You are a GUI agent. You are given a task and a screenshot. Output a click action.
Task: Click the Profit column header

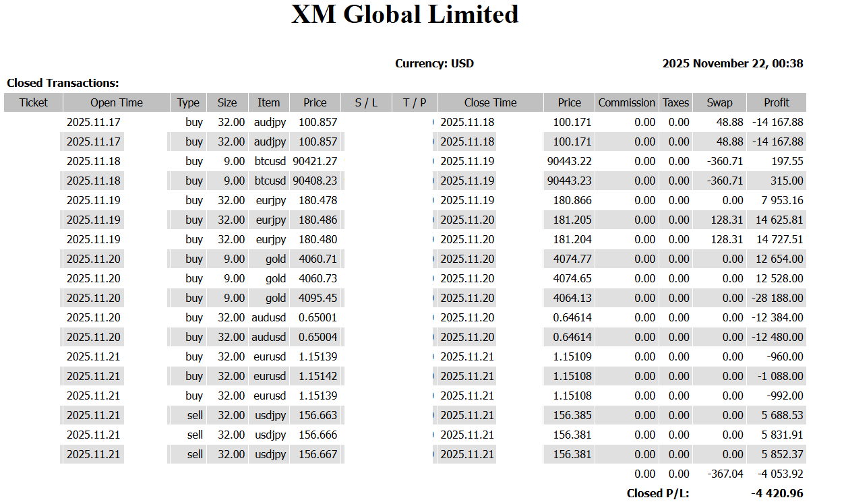click(776, 102)
